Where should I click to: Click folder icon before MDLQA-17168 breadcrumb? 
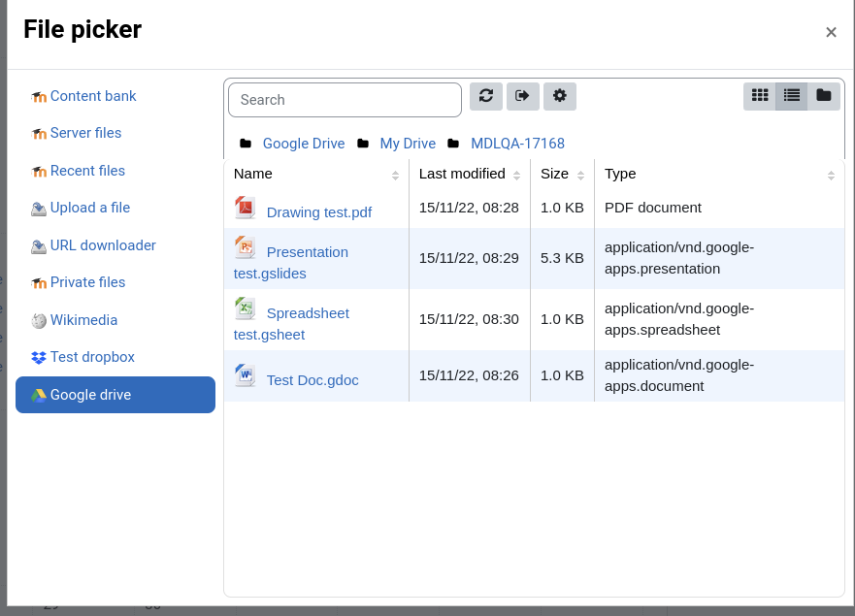[453, 144]
